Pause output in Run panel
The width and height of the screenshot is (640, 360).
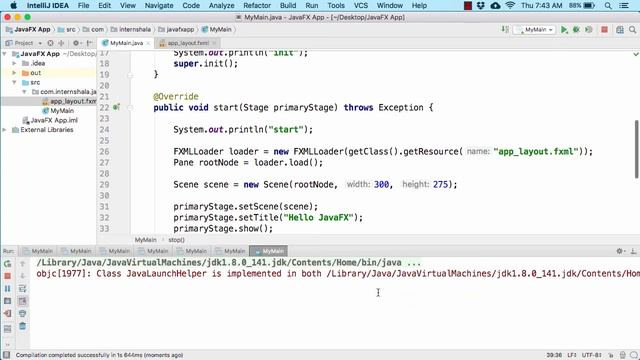(7, 289)
